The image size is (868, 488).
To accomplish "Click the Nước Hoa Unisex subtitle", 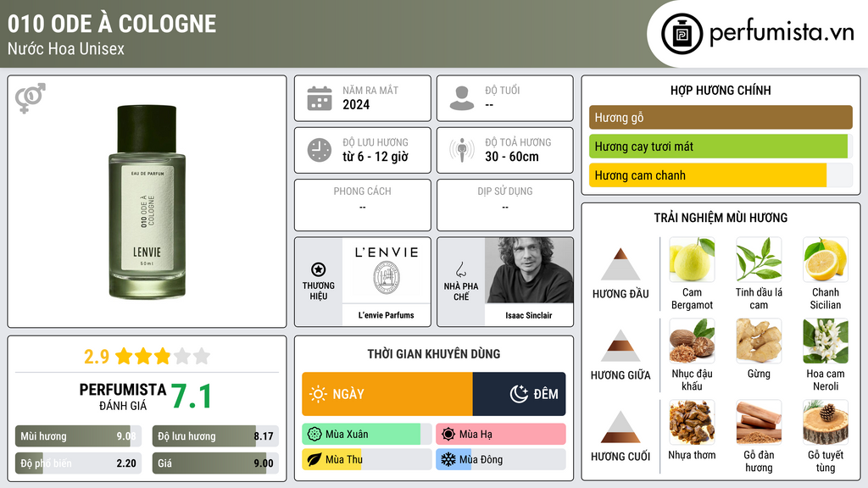I will [x=66, y=48].
